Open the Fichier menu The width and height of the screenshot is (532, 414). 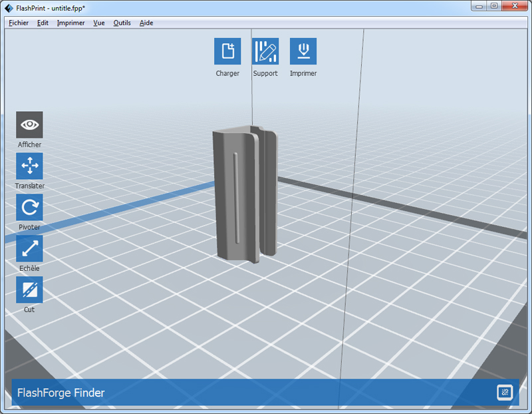click(19, 23)
